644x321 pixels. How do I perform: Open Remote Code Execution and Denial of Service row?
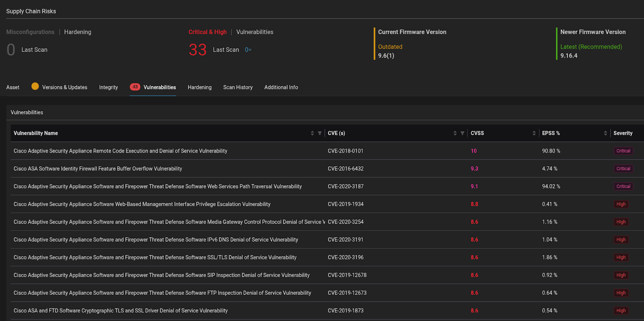120,151
